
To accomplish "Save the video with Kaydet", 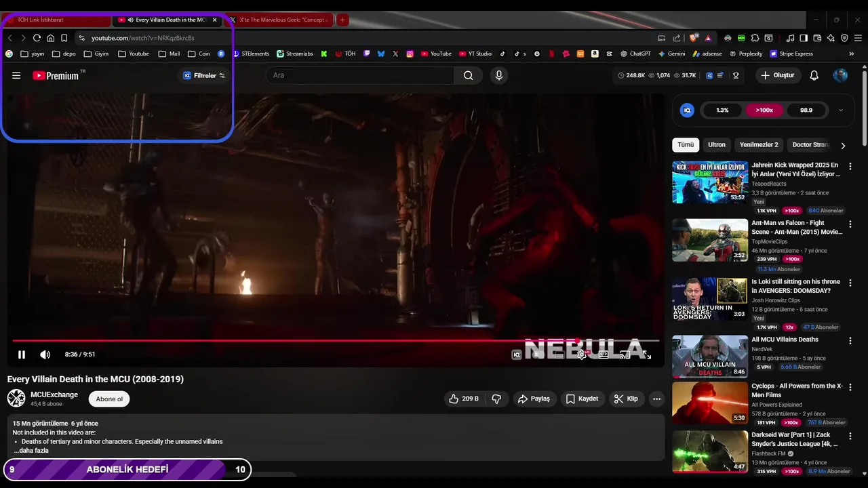I will [x=582, y=399].
